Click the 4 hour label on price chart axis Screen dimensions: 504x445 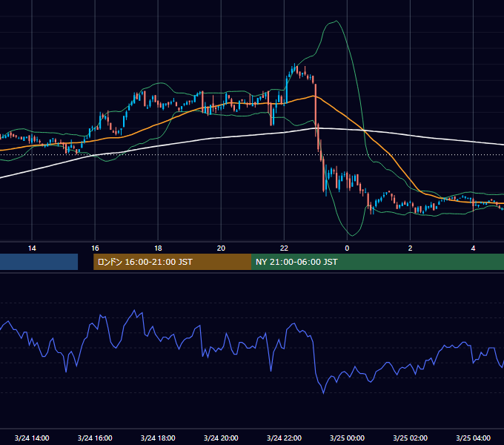(x=473, y=248)
